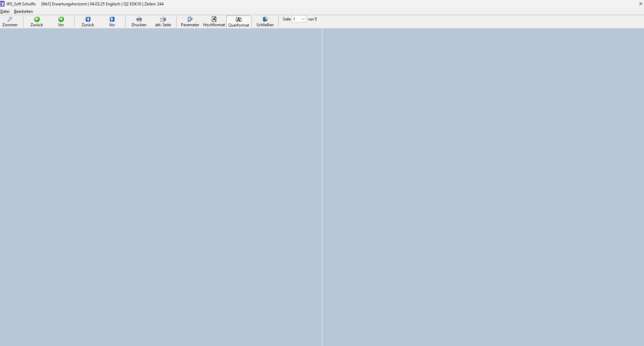Toggle the Querformat landscape button

click(239, 22)
